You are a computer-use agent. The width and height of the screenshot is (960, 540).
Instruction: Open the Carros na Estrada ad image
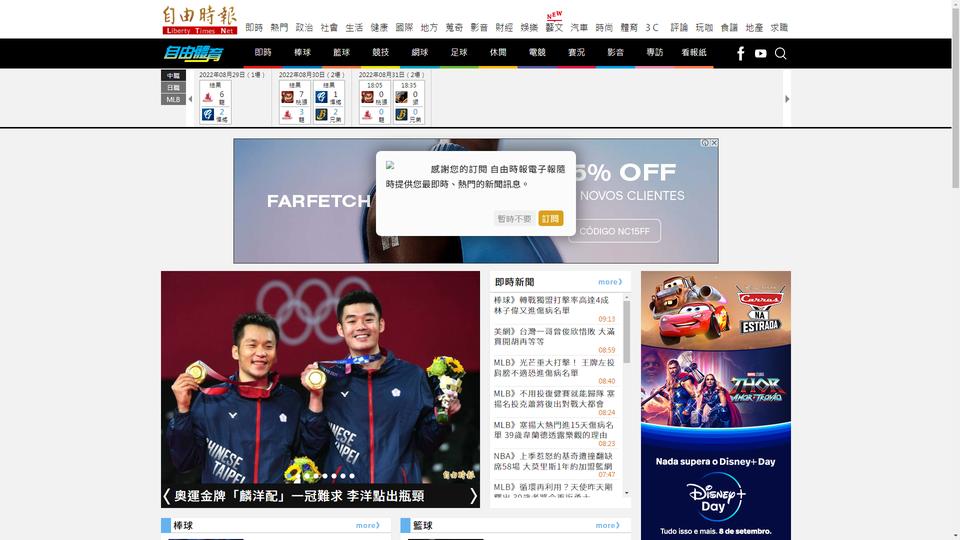click(716, 309)
